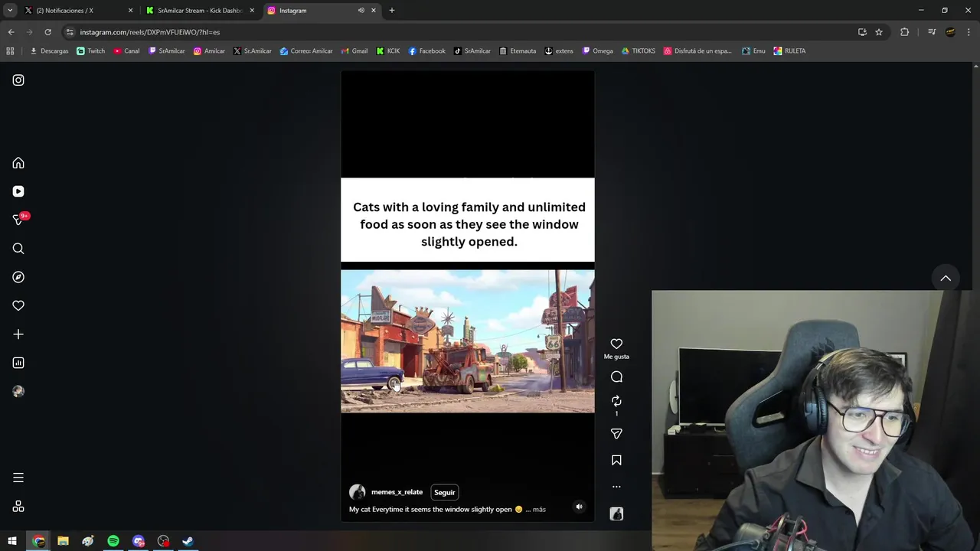Image resolution: width=980 pixels, height=551 pixels.
Task: Open the dashboard insights icon
Action: pos(18,363)
